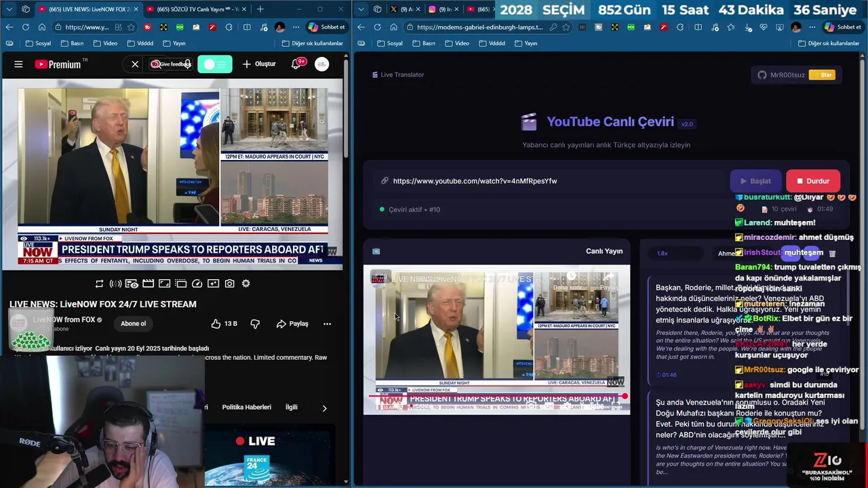The image size is (868, 488).
Task: Reload the page in left browser
Action: tap(25, 27)
